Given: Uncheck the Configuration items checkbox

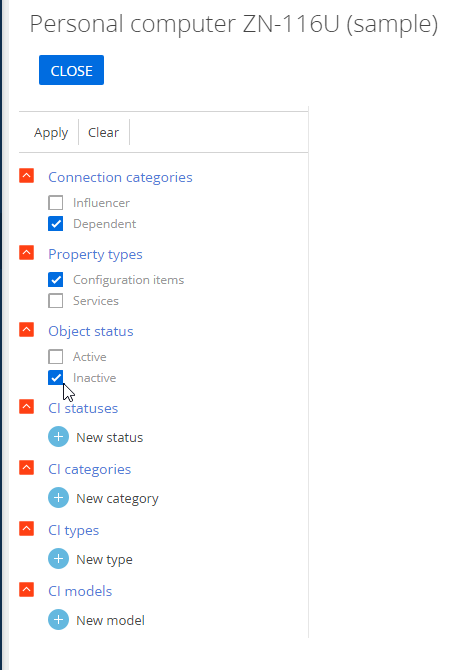Looking at the screenshot, I should [56, 279].
